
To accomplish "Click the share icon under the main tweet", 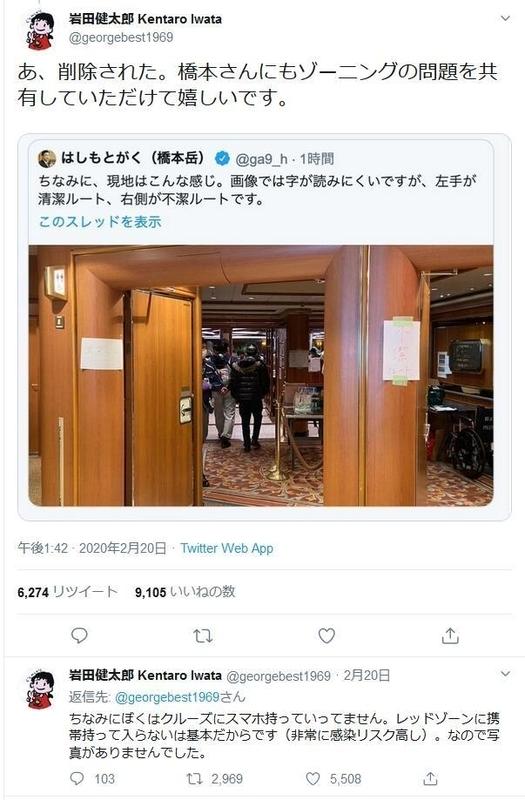I will click(x=450, y=636).
